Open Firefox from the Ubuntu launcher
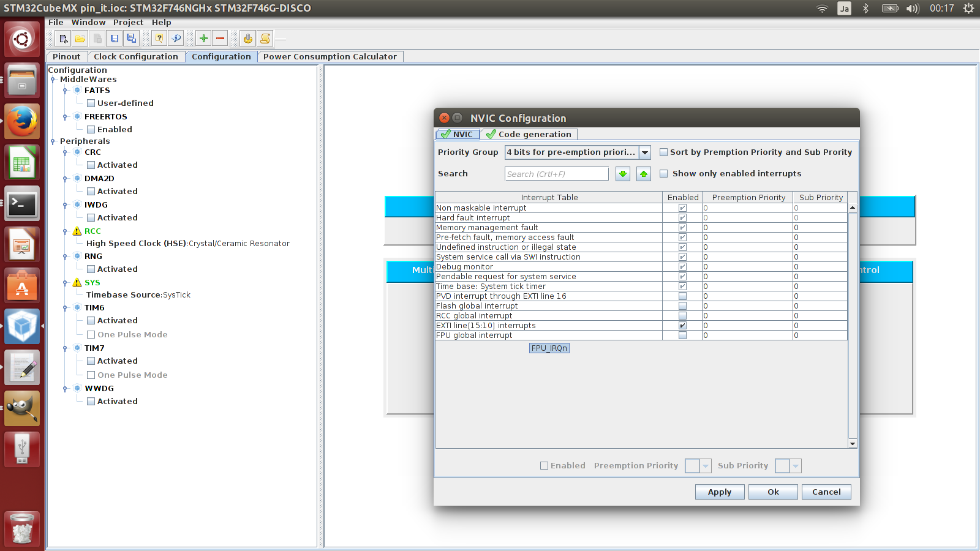Viewport: 980px width, 551px height. [23, 121]
